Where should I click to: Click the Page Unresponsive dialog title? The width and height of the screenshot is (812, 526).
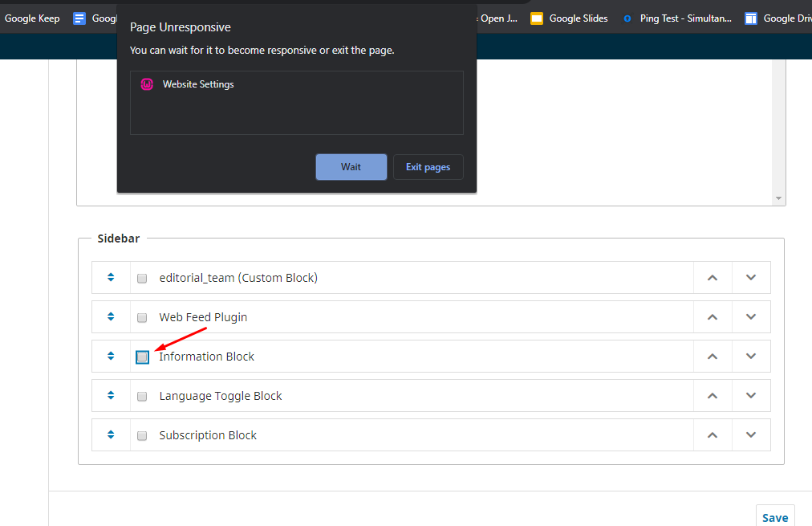(x=181, y=27)
